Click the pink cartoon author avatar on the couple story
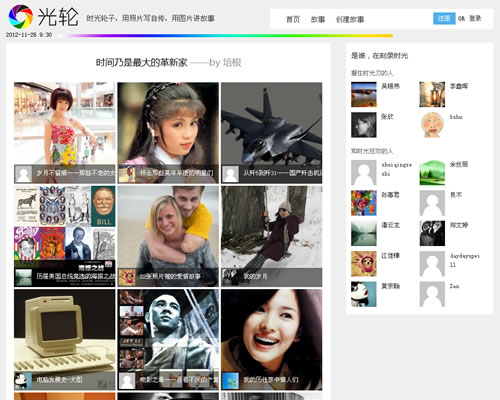Viewport: 500px width, 400px height. (x=127, y=277)
